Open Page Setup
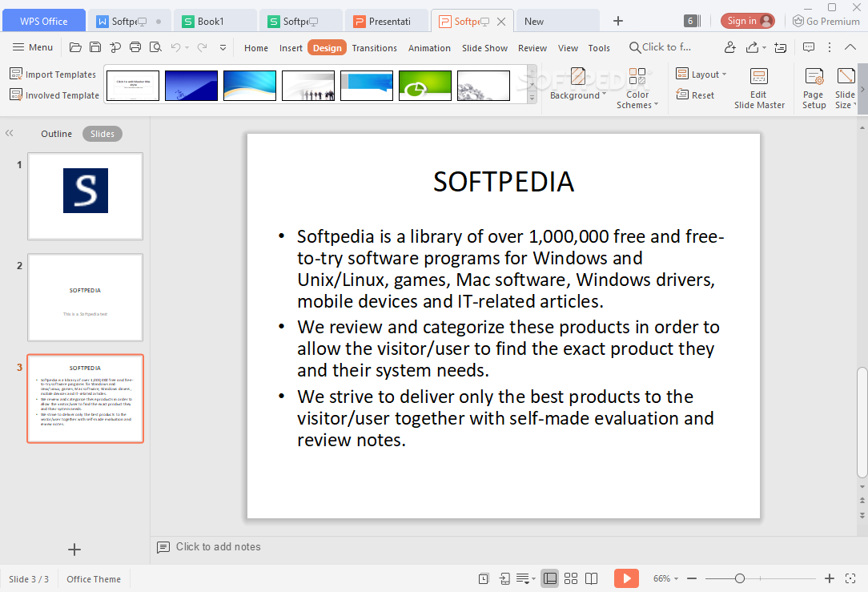 (814, 88)
